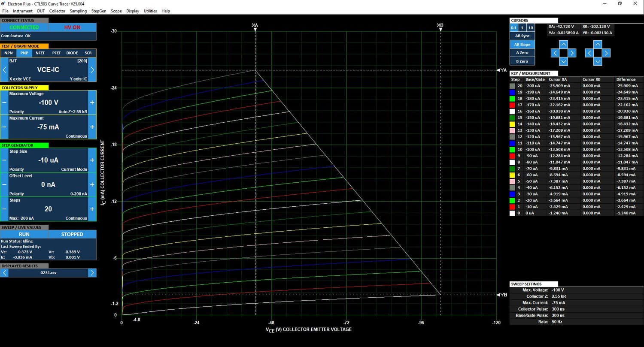Go to next graph mode after VCE-IC
The image size is (644, 347).
92,69
